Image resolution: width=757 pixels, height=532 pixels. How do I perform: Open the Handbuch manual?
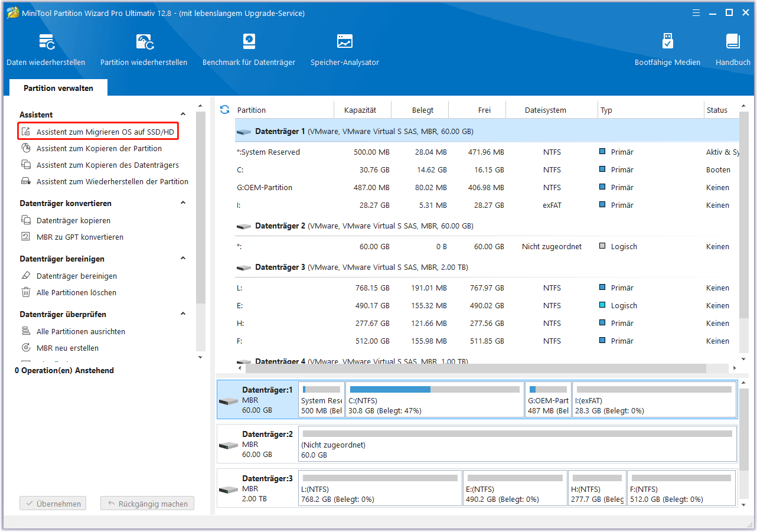[733, 50]
